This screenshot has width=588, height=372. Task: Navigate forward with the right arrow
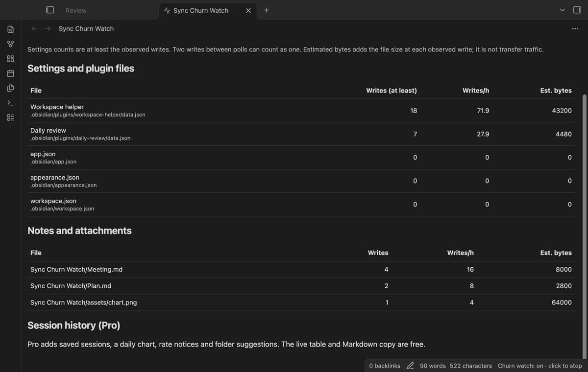[x=48, y=28]
